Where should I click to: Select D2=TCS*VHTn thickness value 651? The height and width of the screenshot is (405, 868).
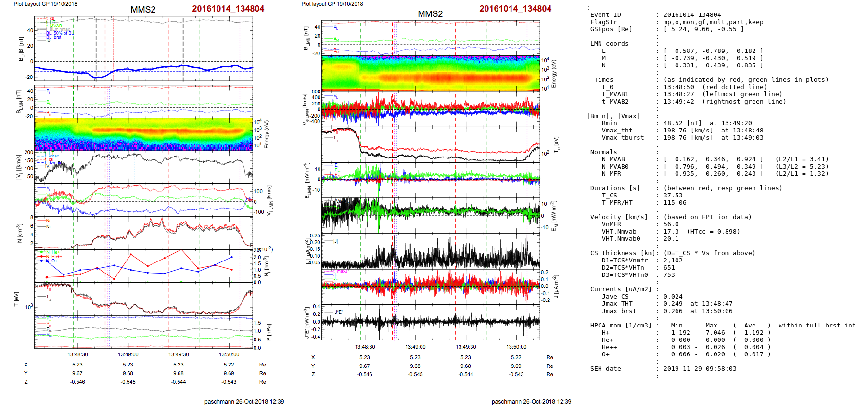pyautogui.click(x=669, y=268)
